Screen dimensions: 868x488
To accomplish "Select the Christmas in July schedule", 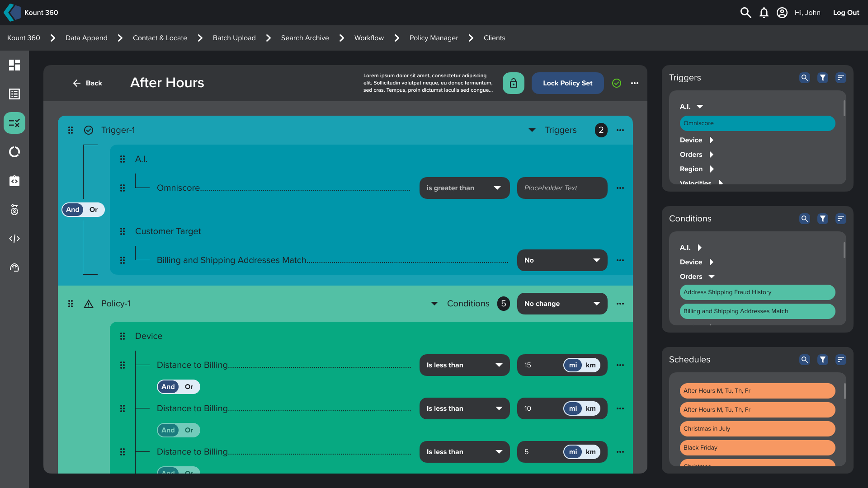I will tap(758, 429).
